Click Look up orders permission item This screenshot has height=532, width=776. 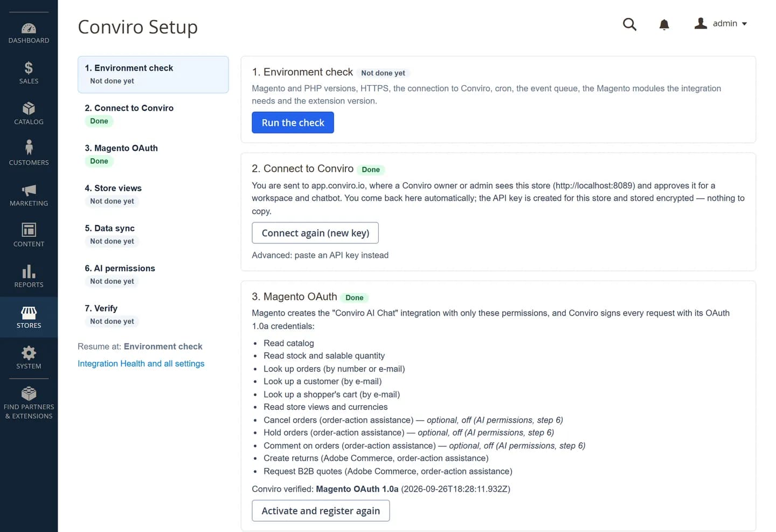pyautogui.click(x=334, y=369)
